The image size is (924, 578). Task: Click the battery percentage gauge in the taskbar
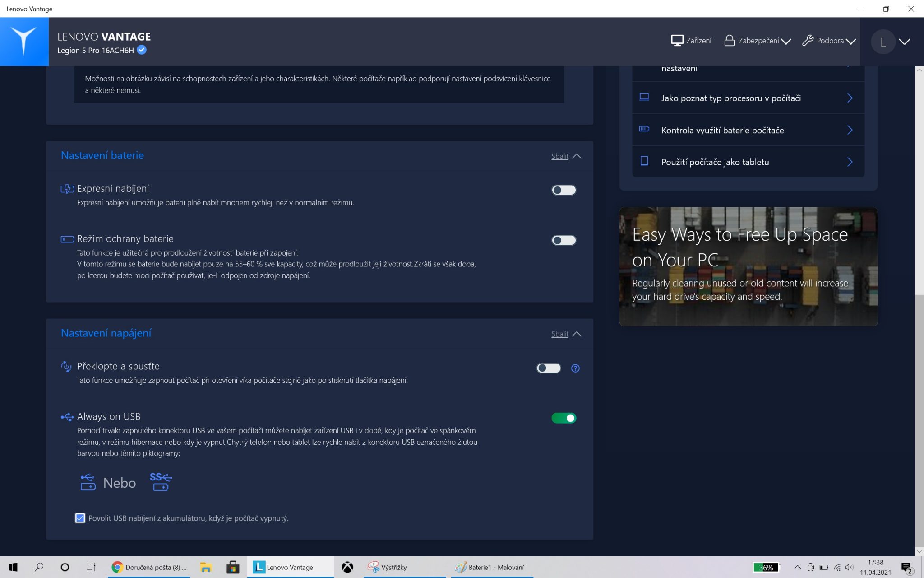click(766, 567)
